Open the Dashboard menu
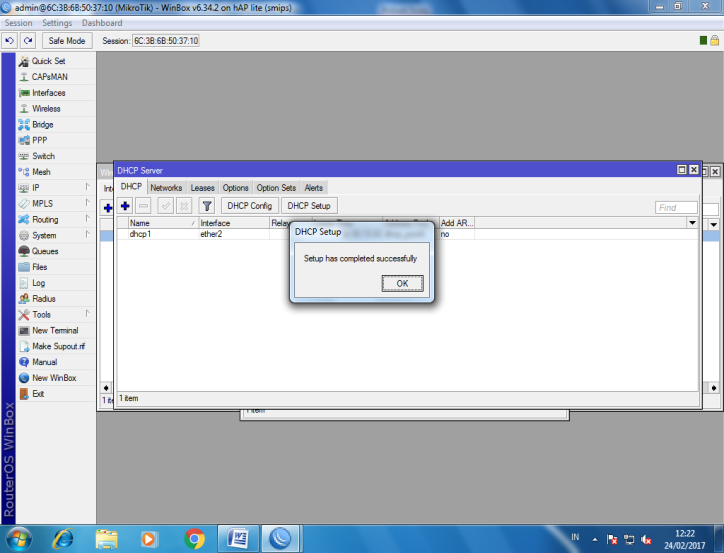 tap(102, 23)
